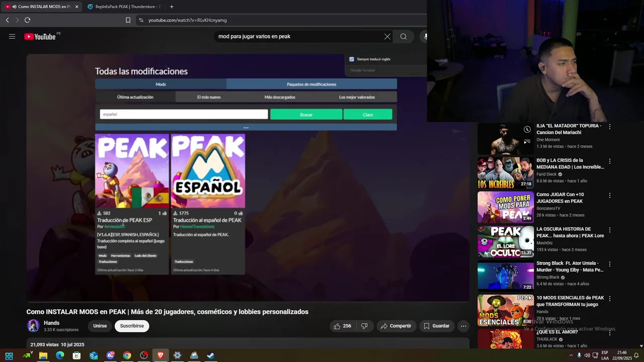644x362 pixels.
Task: Open the volume control in system tray
Action: point(587,355)
